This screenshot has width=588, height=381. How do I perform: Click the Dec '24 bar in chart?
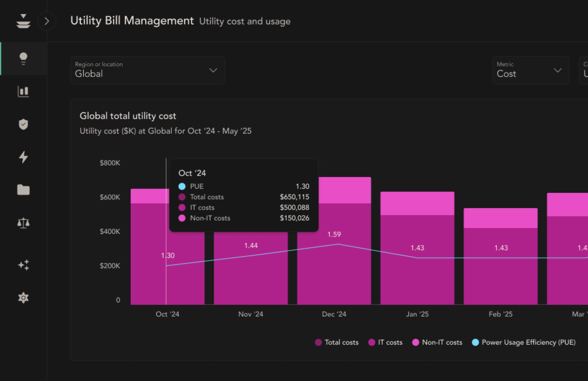pos(334,270)
